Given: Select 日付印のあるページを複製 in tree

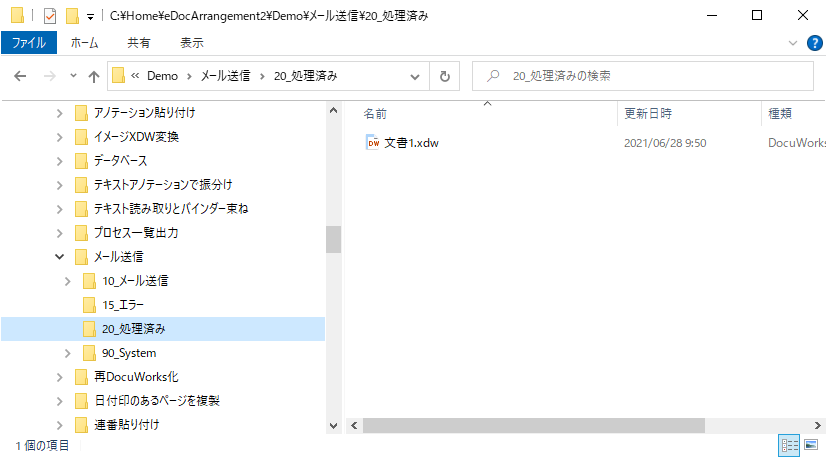Looking at the screenshot, I should (157, 400).
